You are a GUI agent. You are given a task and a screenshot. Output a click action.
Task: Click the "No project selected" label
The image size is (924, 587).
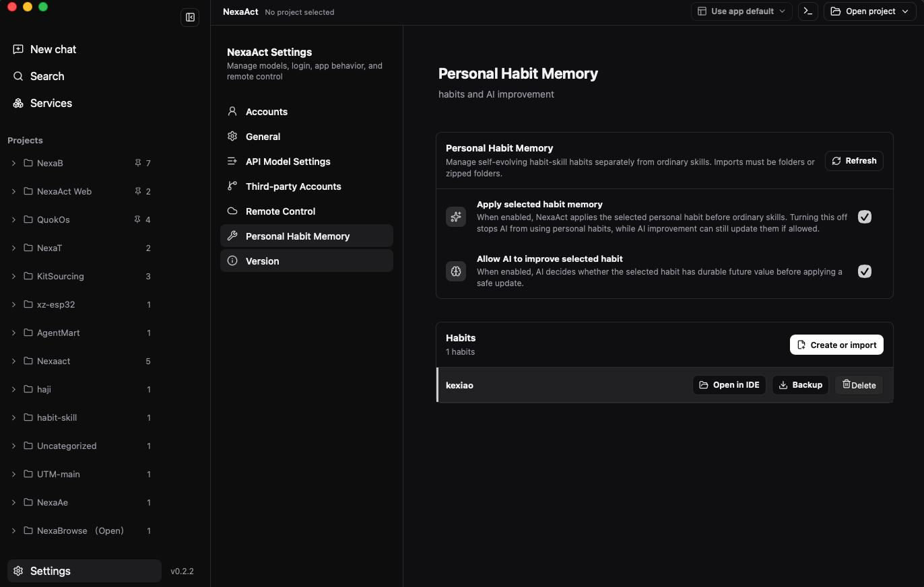click(300, 12)
